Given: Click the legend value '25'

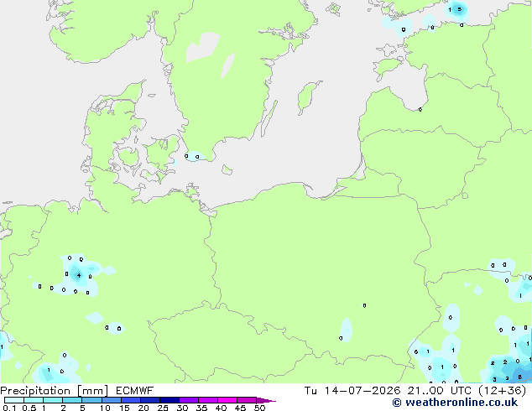Looking at the screenshot, I should [163, 408].
